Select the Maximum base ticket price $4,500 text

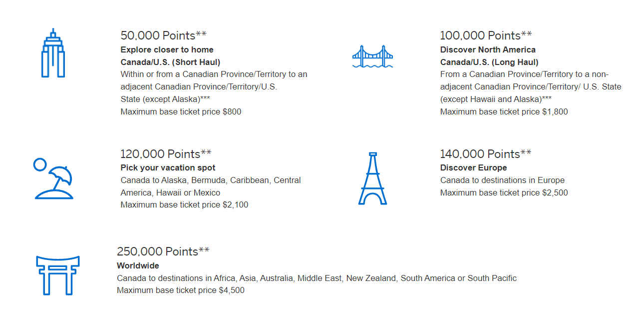coord(181,290)
